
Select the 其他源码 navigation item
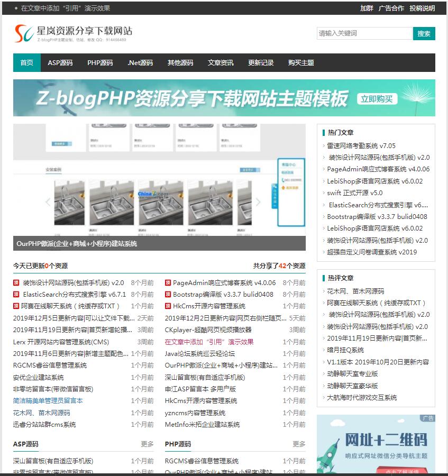[180, 62]
